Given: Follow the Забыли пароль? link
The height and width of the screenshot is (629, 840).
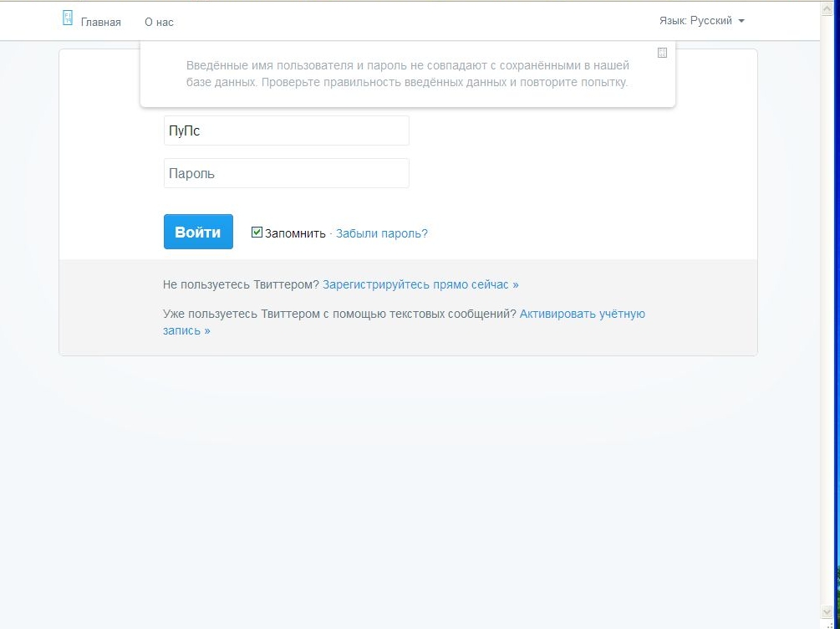Looking at the screenshot, I should pyautogui.click(x=381, y=233).
